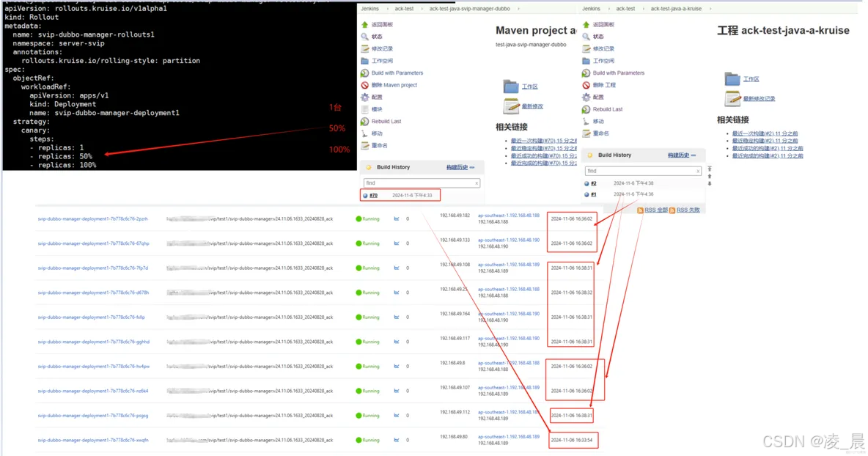The height and width of the screenshot is (456, 868).
Task: Click the large 工作区 folder icon on the ack-test-java-a-kruise page
Action: pyautogui.click(x=732, y=79)
